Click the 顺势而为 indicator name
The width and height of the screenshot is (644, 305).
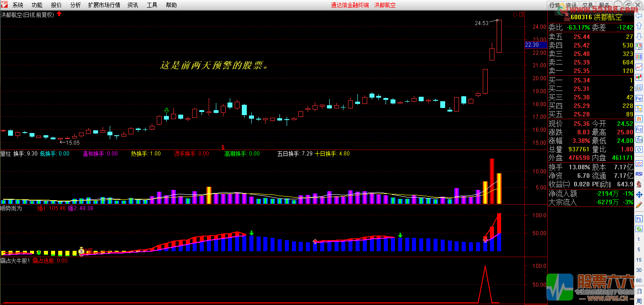(11, 208)
